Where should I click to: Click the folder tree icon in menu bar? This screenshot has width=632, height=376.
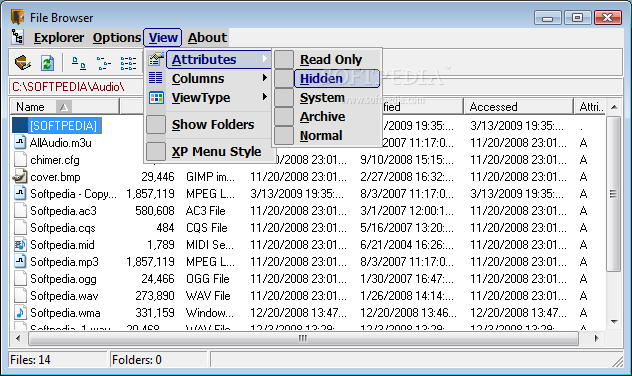17,37
